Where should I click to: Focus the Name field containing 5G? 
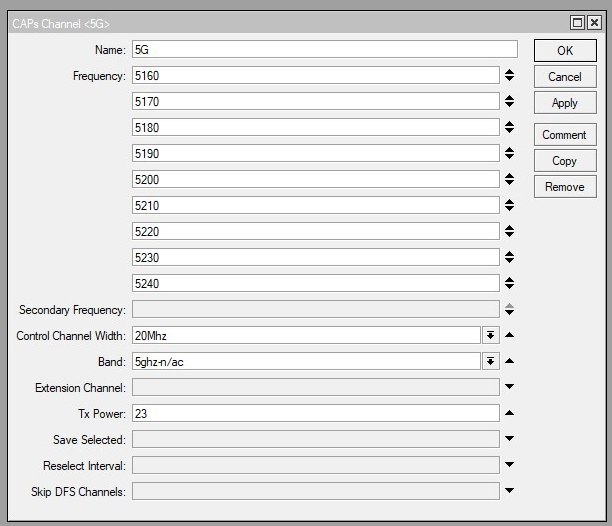click(x=325, y=50)
